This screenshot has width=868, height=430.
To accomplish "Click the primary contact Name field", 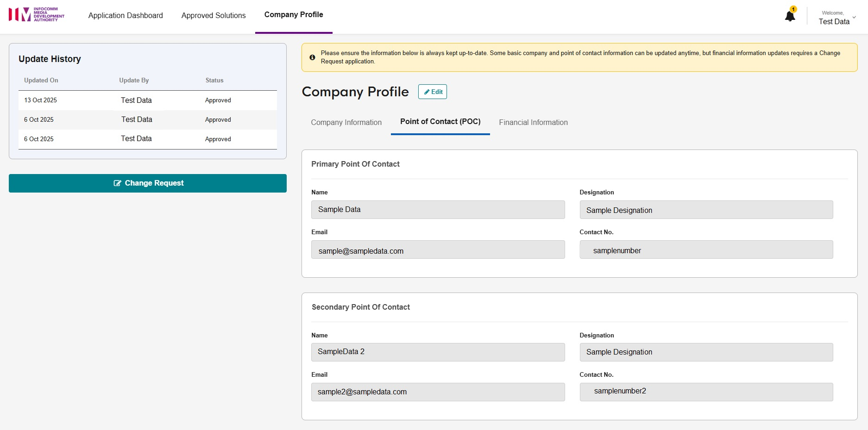I will pyautogui.click(x=438, y=210).
